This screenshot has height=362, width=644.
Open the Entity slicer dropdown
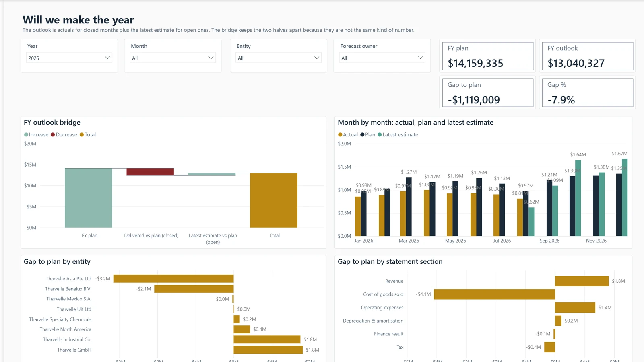click(x=279, y=58)
